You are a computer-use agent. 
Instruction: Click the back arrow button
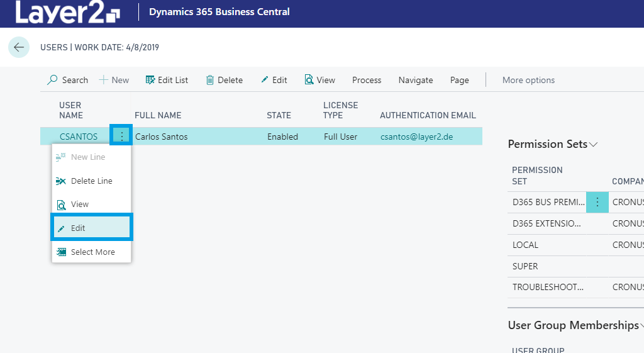pyautogui.click(x=19, y=47)
